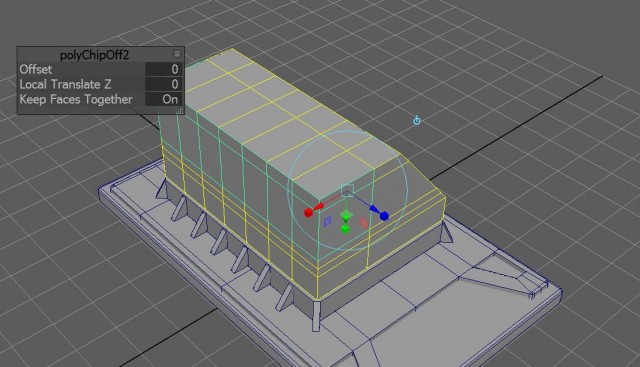Click the Local Translate Z label

[65, 85]
